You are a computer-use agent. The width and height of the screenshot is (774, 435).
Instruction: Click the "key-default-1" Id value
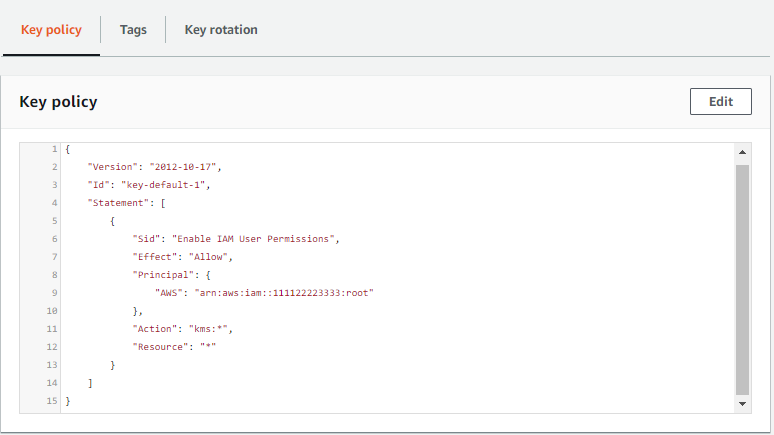click(x=166, y=185)
